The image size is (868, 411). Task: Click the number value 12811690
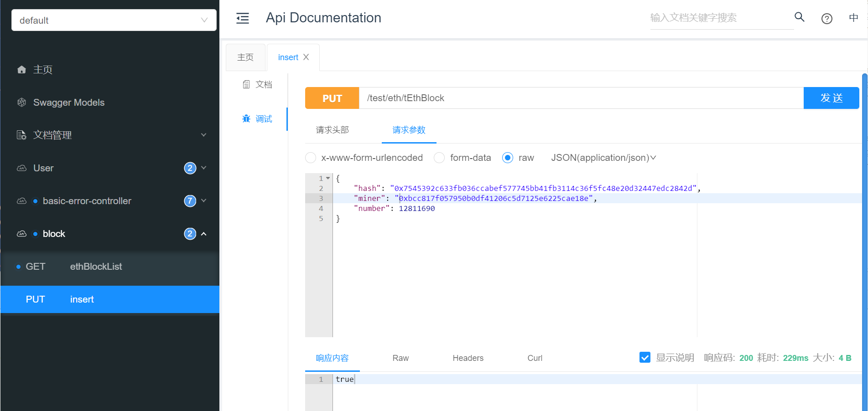pyautogui.click(x=417, y=208)
